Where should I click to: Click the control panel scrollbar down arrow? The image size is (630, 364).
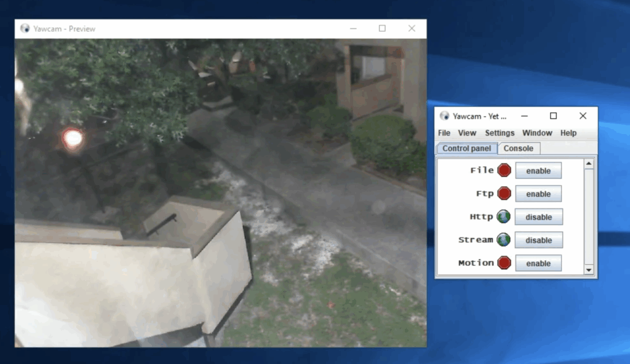589,270
